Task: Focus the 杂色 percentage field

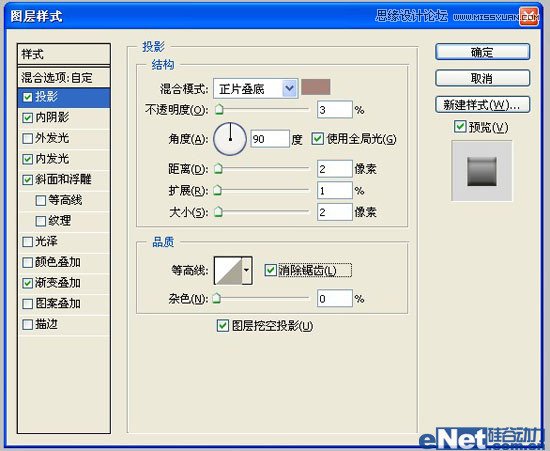Action: coord(335,299)
